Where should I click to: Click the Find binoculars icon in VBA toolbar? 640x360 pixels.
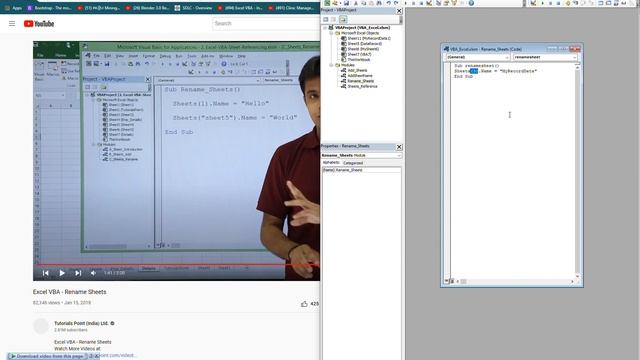point(379,3)
